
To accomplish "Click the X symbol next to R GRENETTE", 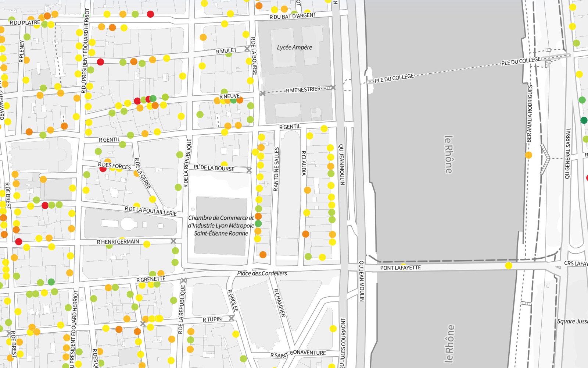I will click(183, 280).
